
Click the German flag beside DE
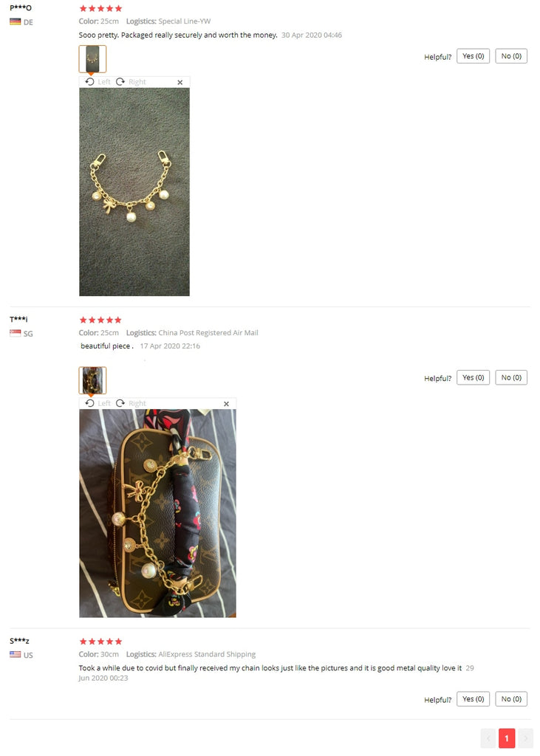[16, 21]
